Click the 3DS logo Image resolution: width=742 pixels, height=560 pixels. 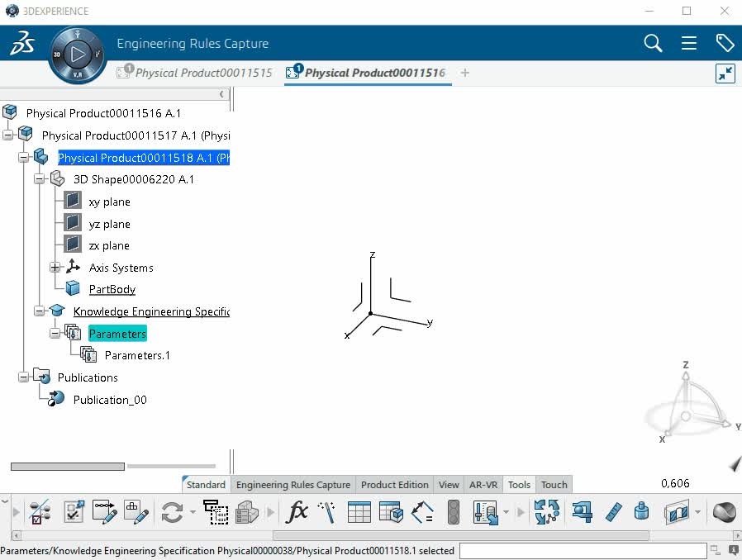22,43
